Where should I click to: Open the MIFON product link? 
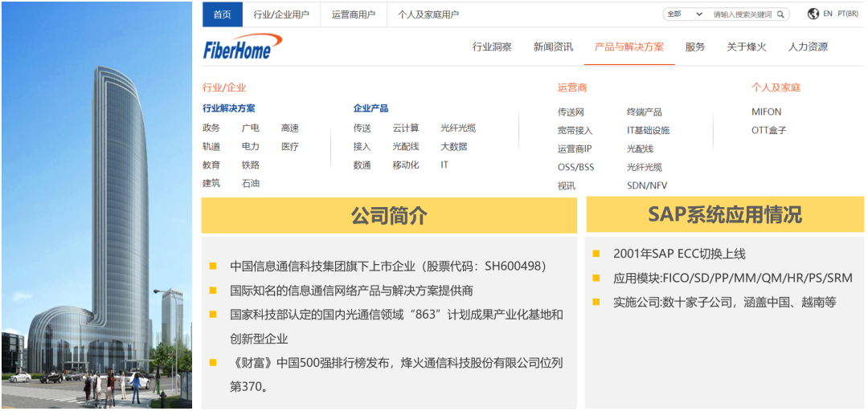coord(767,112)
